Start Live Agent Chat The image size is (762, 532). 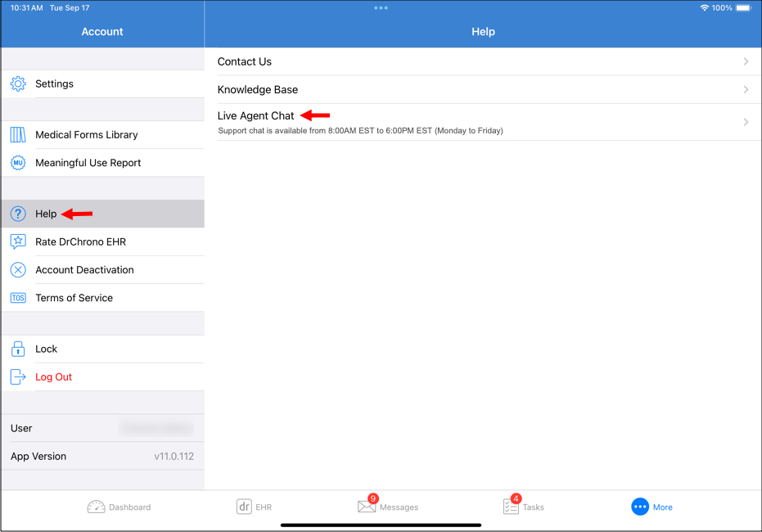pos(483,122)
